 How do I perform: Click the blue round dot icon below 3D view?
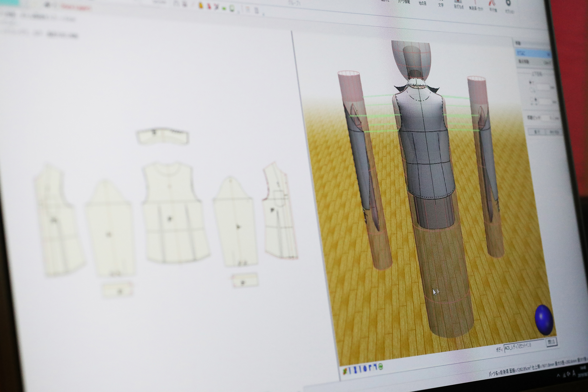(365, 368)
